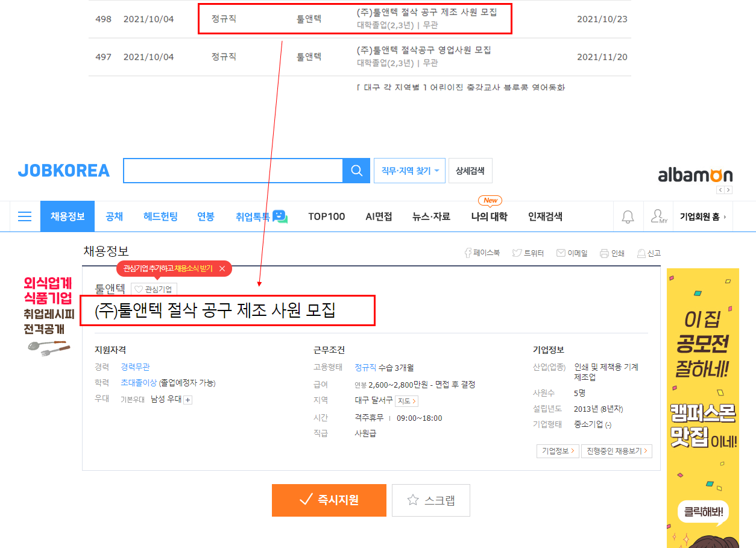Click the 기업정보 button

pyautogui.click(x=558, y=451)
